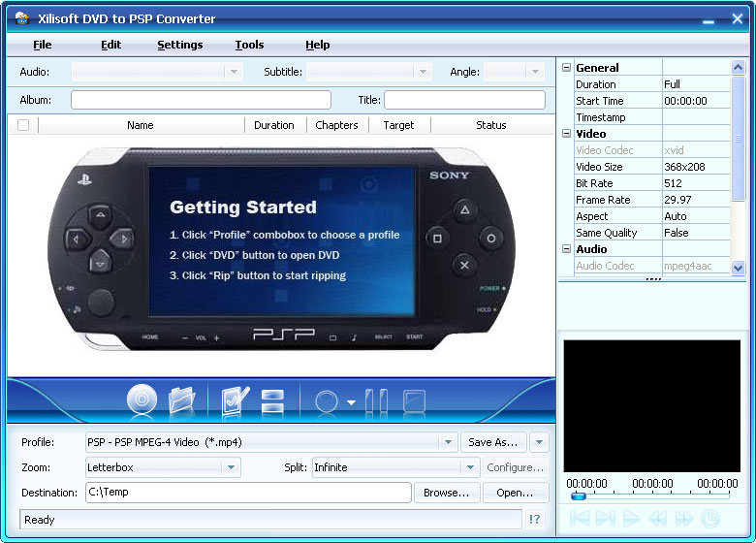
Task: Pause ripping using the pause icon
Action: tap(377, 400)
